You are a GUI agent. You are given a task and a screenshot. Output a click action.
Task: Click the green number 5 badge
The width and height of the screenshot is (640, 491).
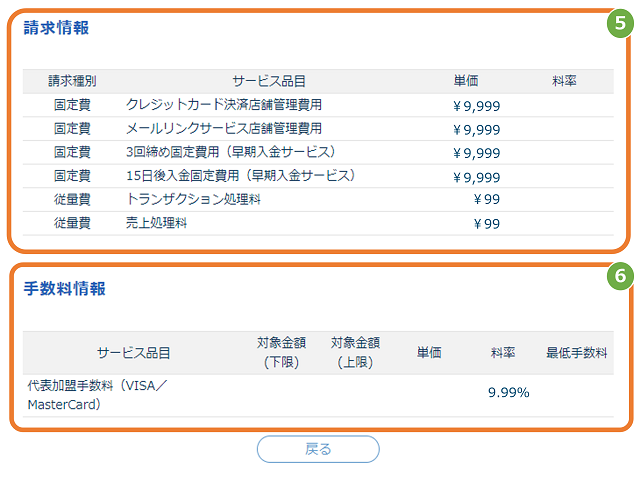620,23
